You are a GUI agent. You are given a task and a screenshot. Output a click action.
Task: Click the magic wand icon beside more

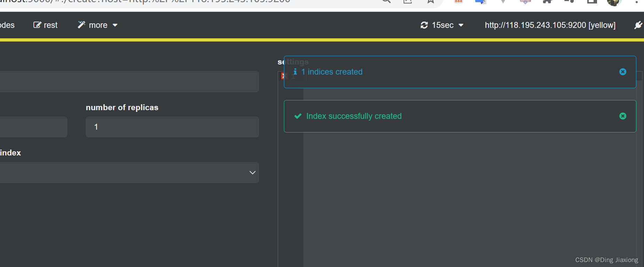(81, 25)
